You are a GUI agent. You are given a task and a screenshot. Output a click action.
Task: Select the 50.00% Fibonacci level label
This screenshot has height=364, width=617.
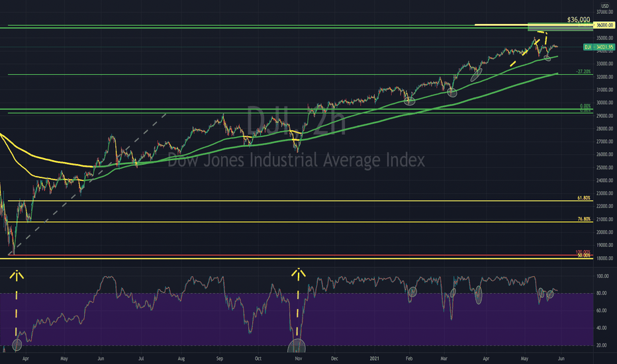click(584, 255)
